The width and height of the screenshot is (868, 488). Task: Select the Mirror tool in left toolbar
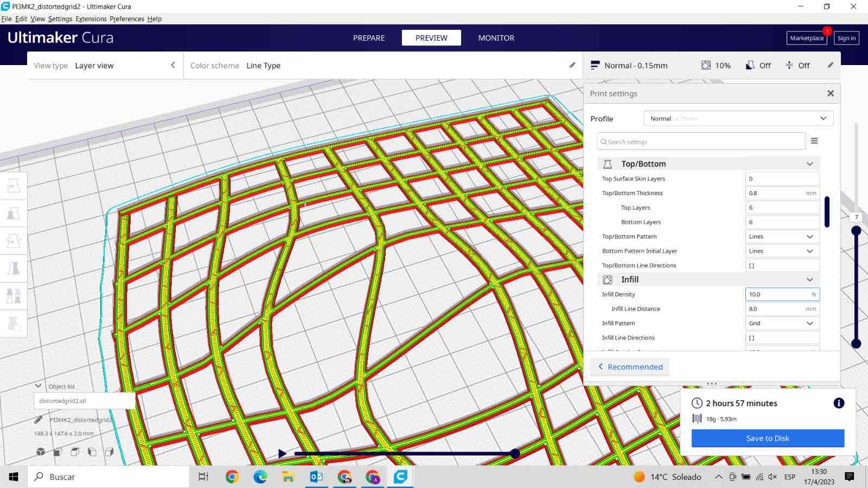(x=14, y=268)
